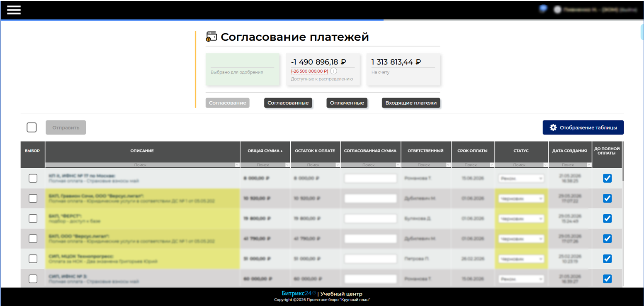644x306 pixels.
Task: Uncheck До полной оплаты for the 8 000,00 row
Action: point(607,178)
